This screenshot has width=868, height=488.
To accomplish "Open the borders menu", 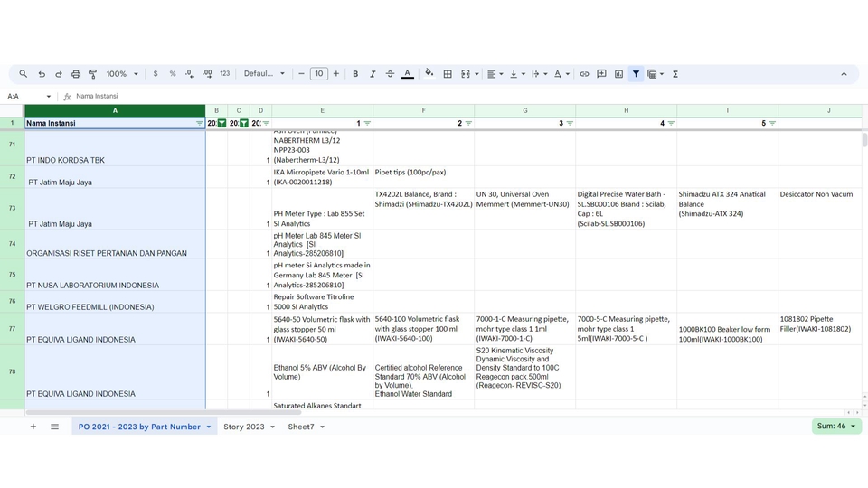I will pyautogui.click(x=448, y=73).
